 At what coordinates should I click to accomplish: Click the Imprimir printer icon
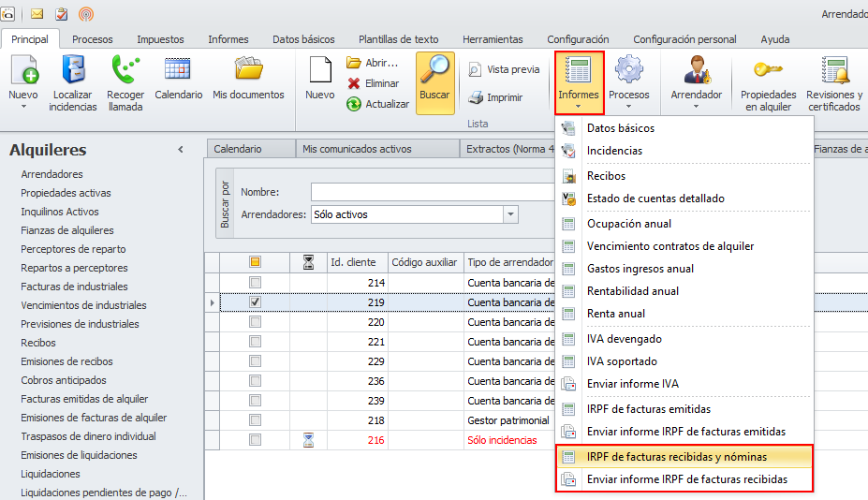point(476,97)
